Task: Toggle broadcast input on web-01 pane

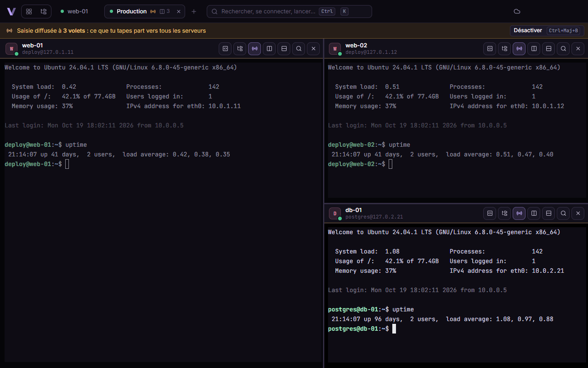Action: (254, 48)
